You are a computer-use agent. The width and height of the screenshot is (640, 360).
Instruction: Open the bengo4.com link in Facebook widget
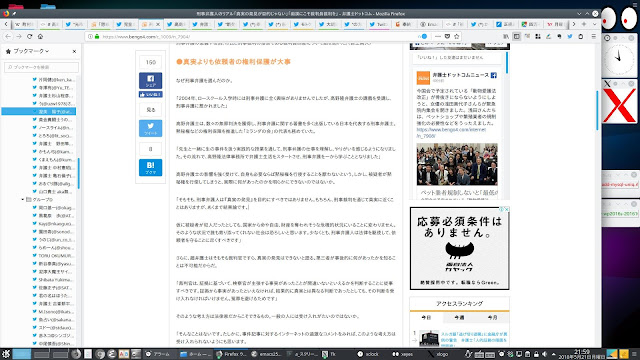(x=451, y=133)
